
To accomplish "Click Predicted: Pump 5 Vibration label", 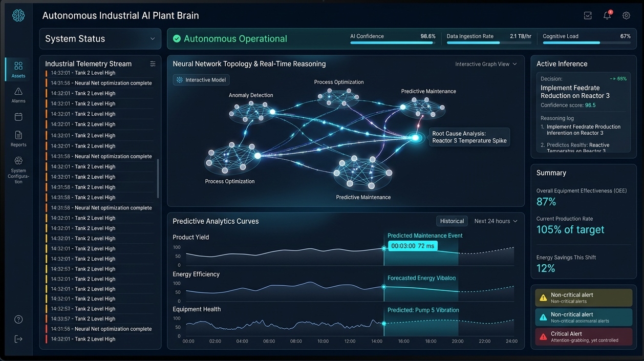I will 423,310.
